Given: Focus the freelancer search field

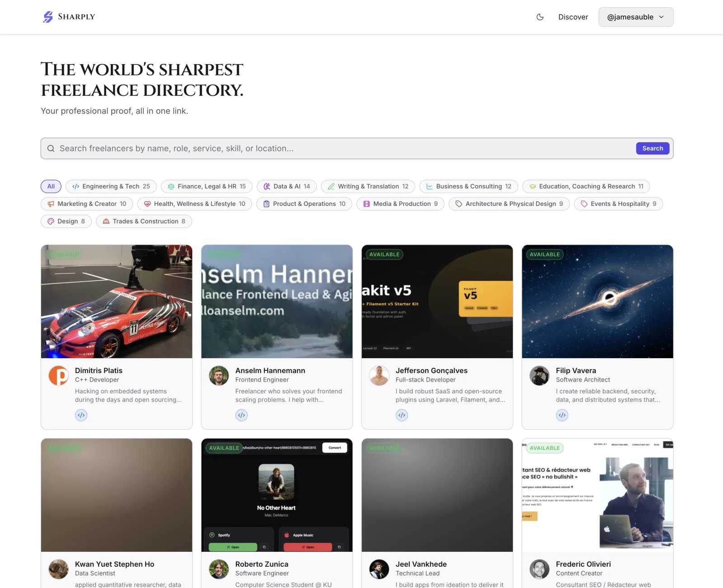Looking at the screenshot, I should [x=357, y=149].
